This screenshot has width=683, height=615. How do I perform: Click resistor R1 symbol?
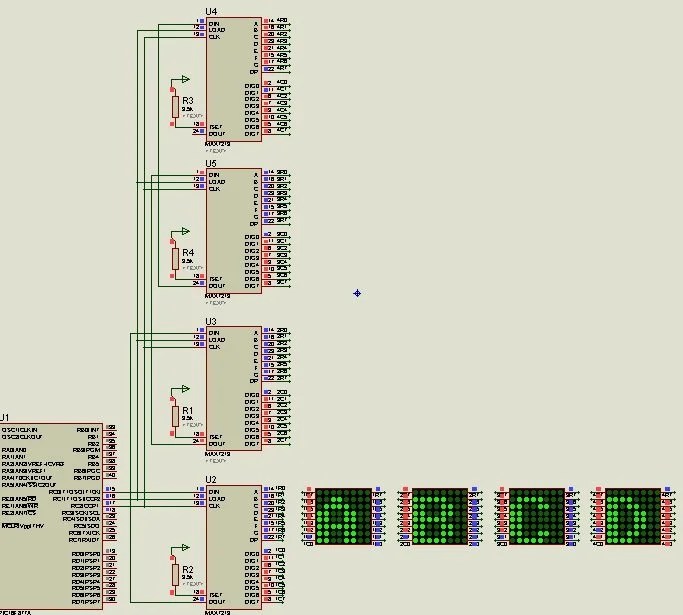[x=174, y=418]
